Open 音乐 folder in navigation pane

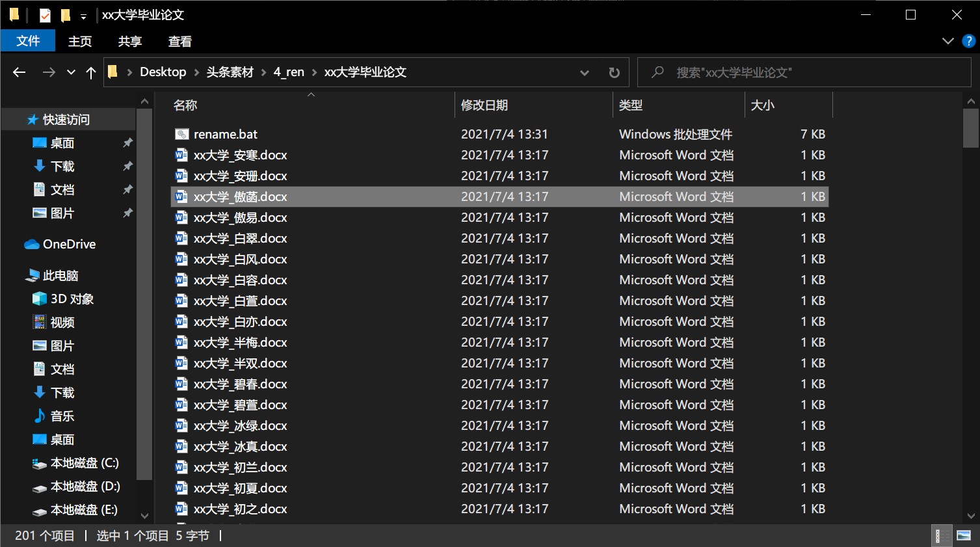coord(62,416)
